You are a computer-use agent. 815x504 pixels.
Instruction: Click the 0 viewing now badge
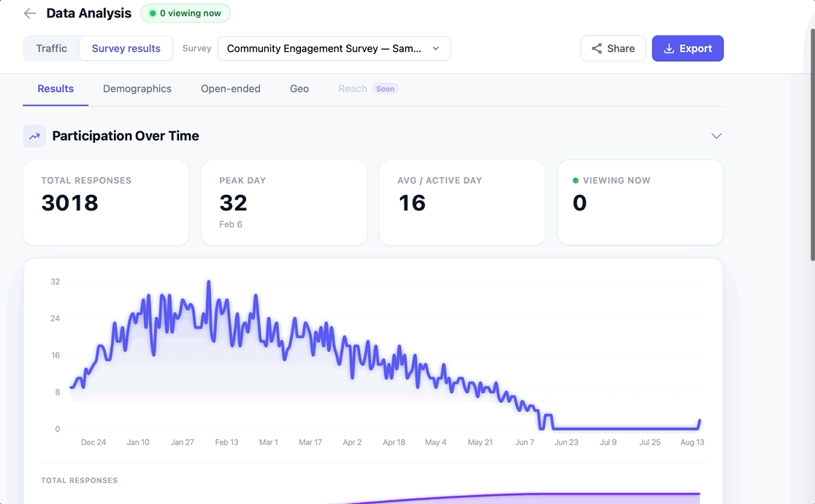pyautogui.click(x=185, y=14)
